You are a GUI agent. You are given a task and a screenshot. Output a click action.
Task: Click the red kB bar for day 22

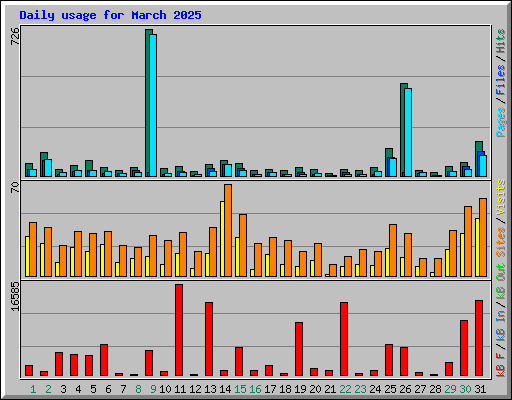coord(344,339)
